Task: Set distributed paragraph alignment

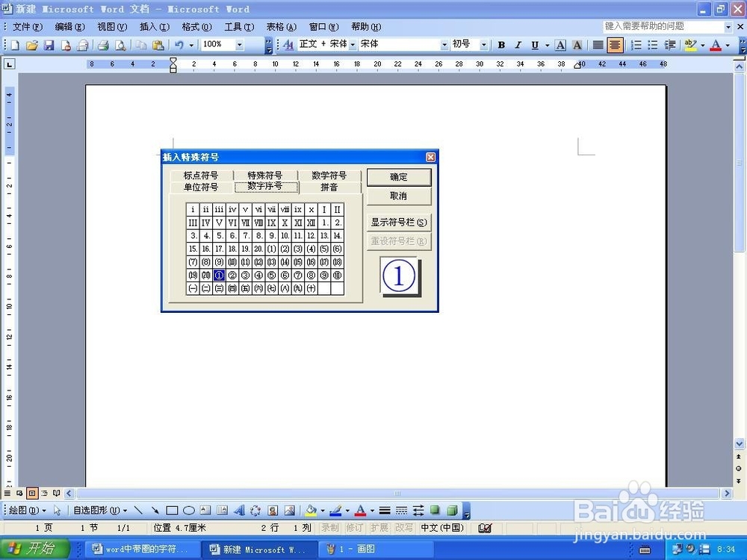Action: click(x=598, y=46)
